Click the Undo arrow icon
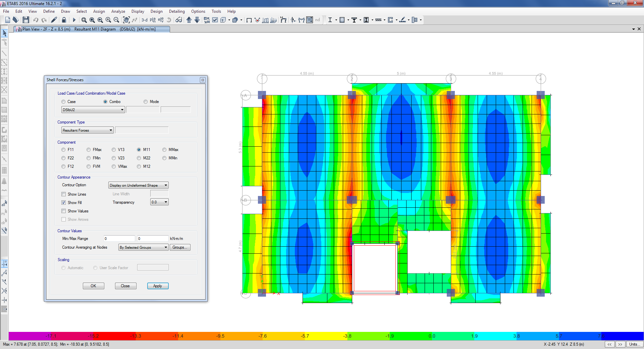The height and width of the screenshot is (349, 644). 36,20
